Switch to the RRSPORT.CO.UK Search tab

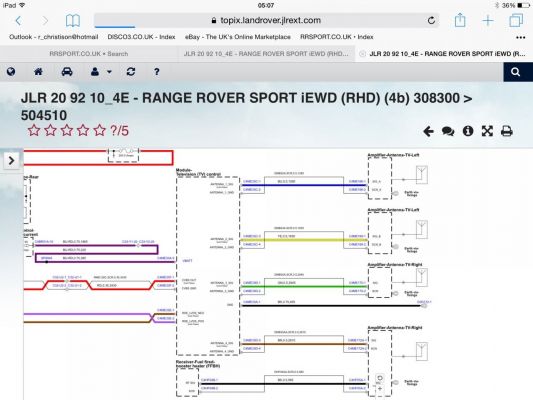tap(89, 54)
